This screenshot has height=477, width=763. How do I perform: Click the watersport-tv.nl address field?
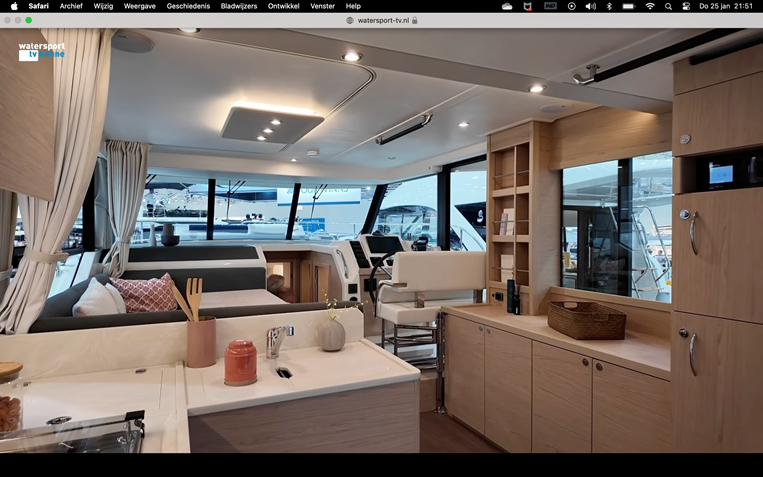(381, 20)
